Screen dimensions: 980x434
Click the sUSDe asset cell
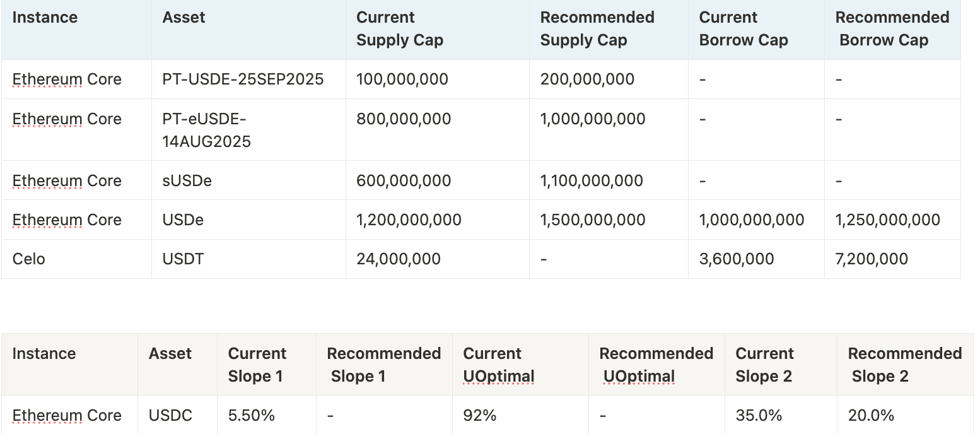[187, 181]
